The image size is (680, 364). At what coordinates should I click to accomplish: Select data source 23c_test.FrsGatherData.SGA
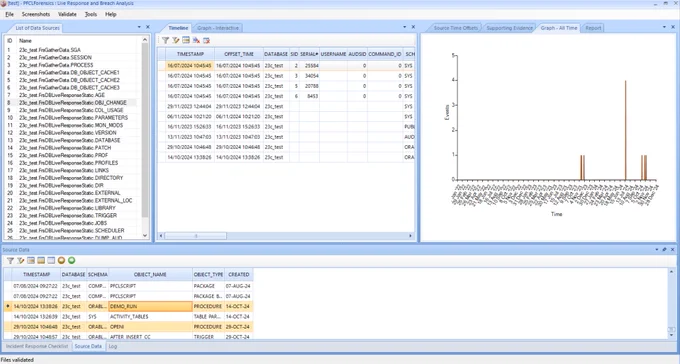(49, 50)
